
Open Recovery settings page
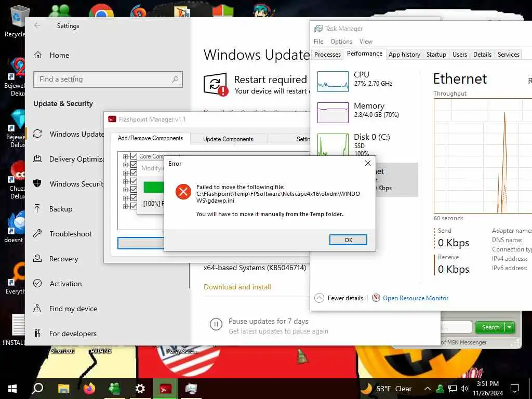(x=56, y=259)
